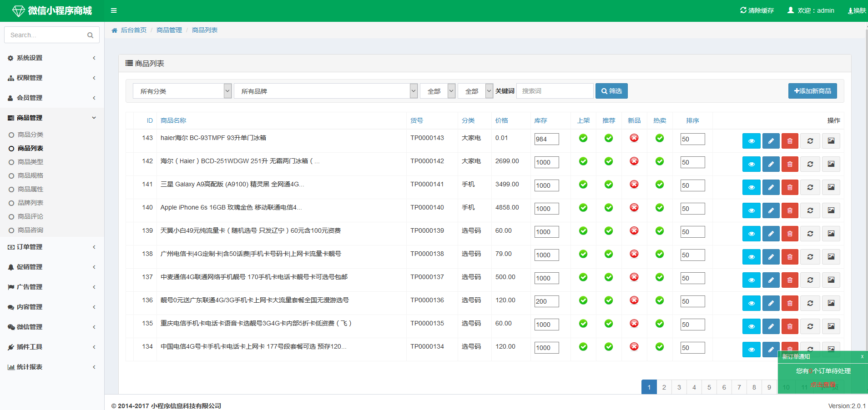
Task: Toggle new-product status for product 138
Action: (634, 254)
